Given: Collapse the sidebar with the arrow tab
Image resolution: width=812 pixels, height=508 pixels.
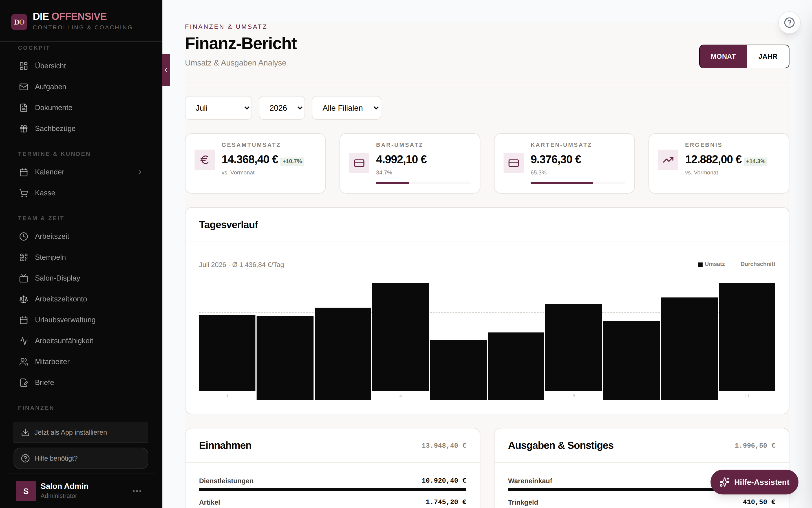Looking at the screenshot, I should [x=166, y=70].
